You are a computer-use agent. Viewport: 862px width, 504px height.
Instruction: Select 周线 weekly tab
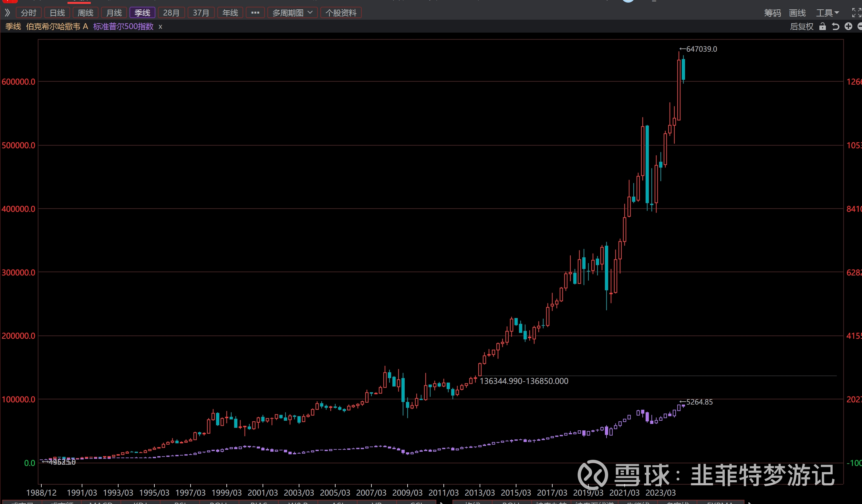86,13
